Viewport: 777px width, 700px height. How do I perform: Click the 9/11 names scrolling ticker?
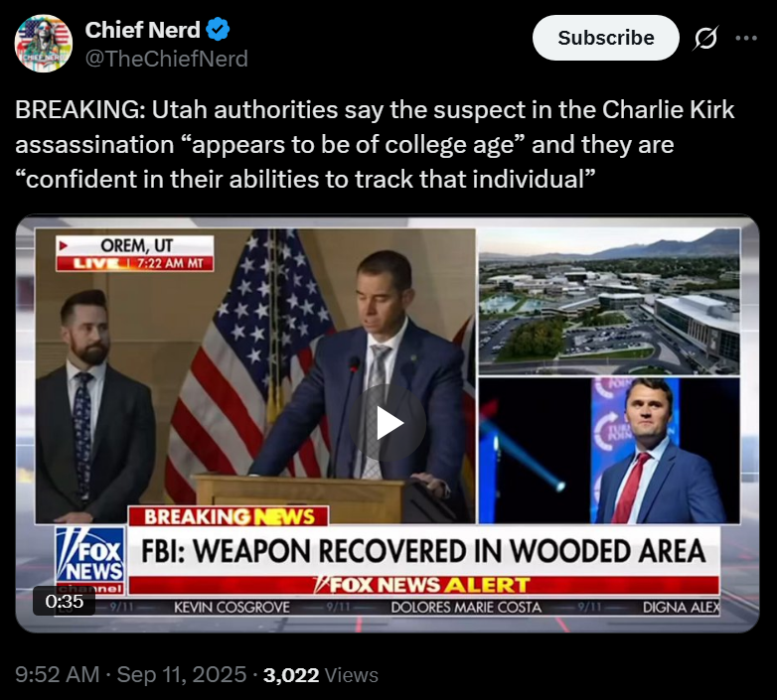[x=406, y=607]
